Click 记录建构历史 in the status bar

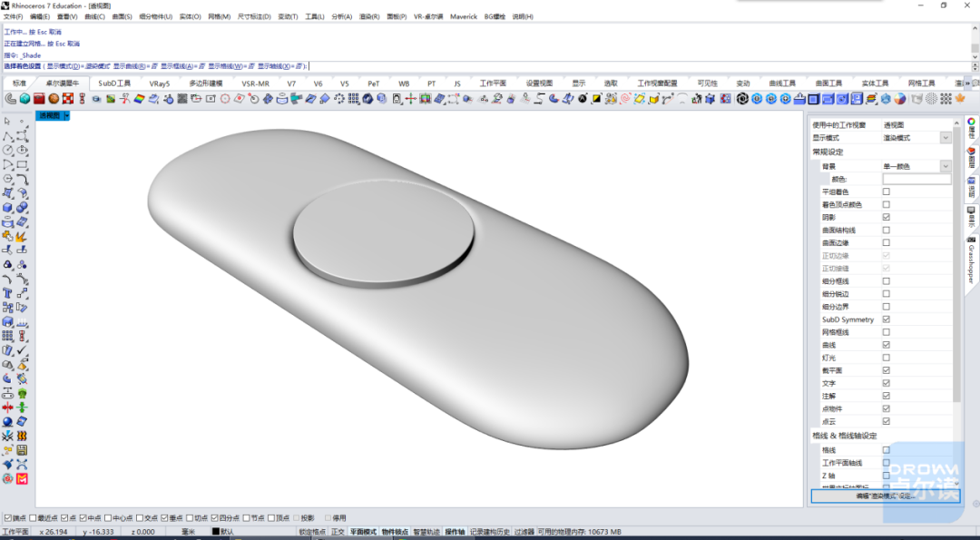(489, 532)
